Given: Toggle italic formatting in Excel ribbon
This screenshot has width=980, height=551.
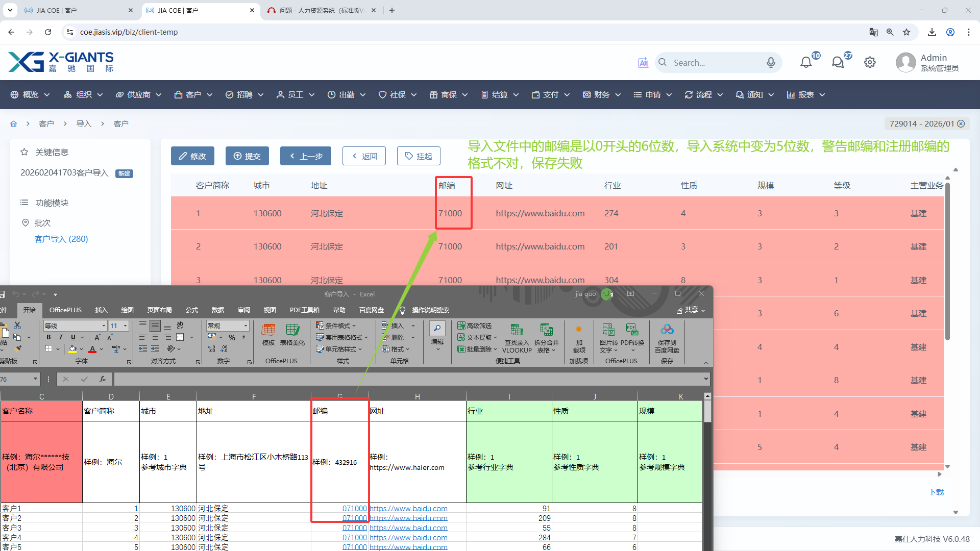Looking at the screenshot, I should click(x=61, y=337).
